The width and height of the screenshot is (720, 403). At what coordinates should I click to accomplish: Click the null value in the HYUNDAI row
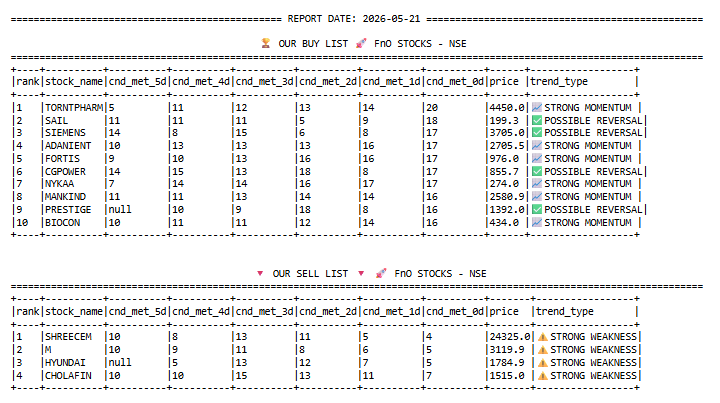[x=120, y=363]
